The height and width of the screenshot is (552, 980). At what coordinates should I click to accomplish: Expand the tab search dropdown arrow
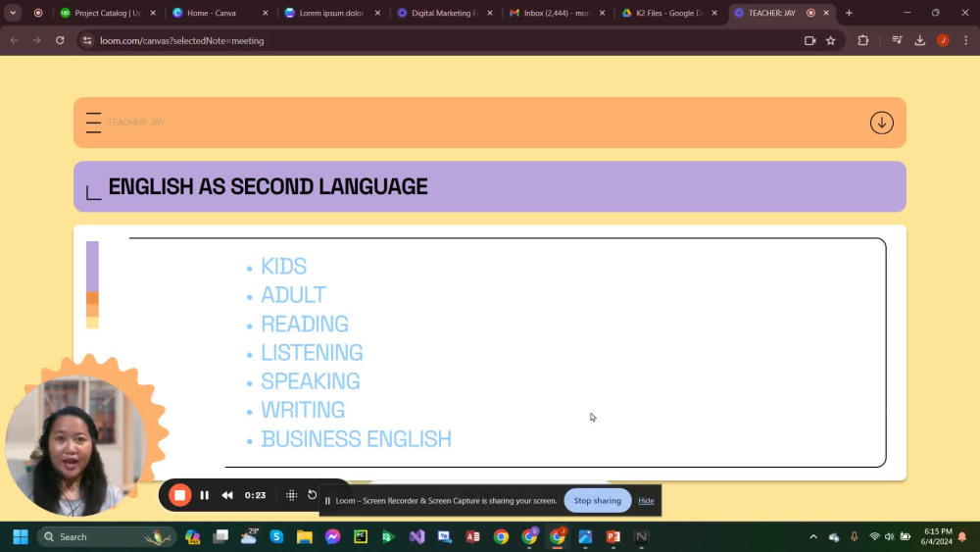[13, 13]
